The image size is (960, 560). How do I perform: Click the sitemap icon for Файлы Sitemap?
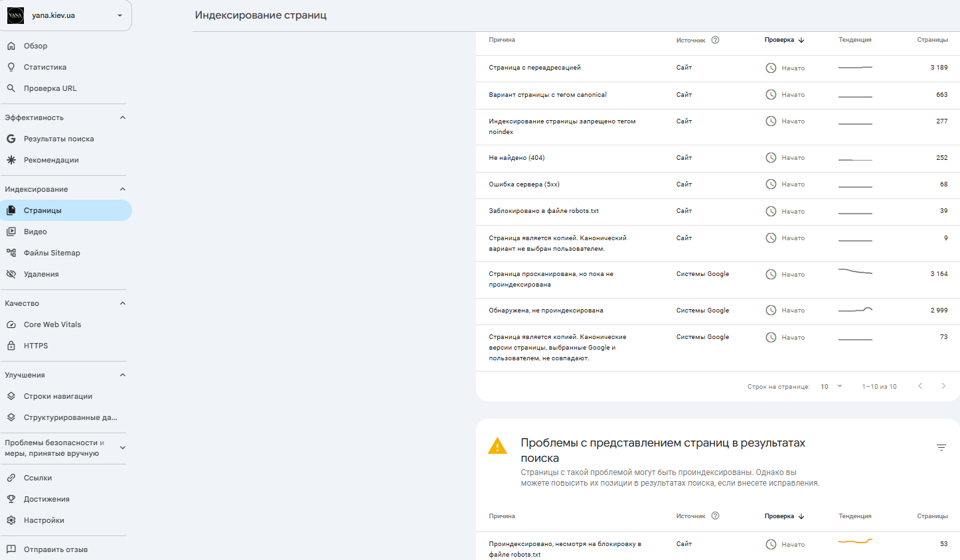click(11, 253)
